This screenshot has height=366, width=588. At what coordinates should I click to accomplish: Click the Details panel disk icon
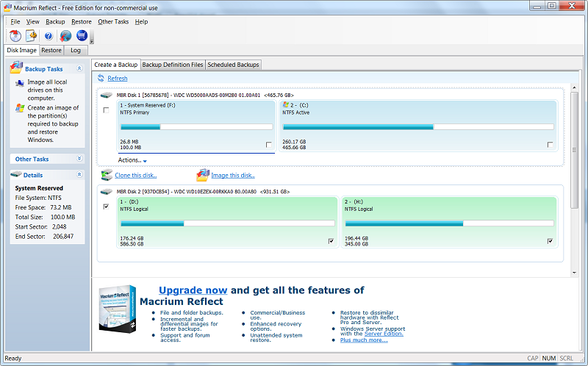point(16,174)
